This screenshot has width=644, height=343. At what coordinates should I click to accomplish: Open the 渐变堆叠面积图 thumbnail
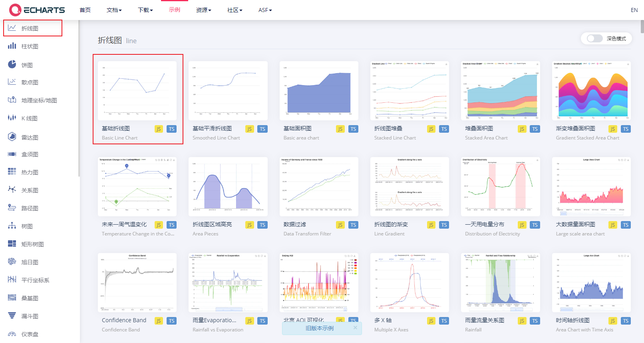pos(591,91)
